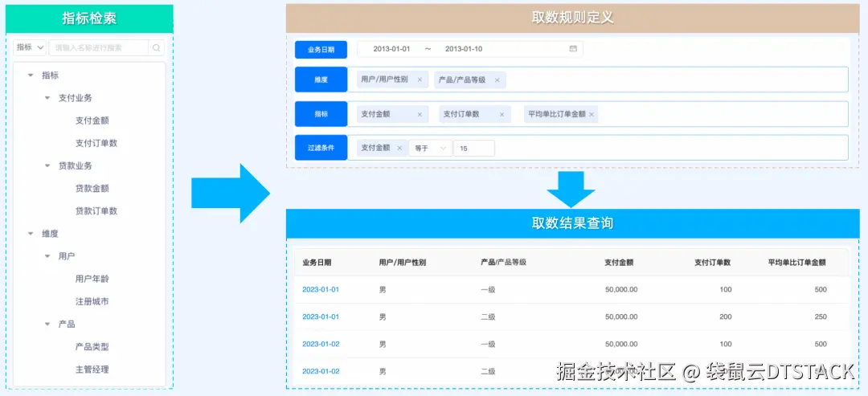Viewport: 868px width, 396px height.
Task: Click the 取数规则定义 panel header
Action: coord(572,18)
